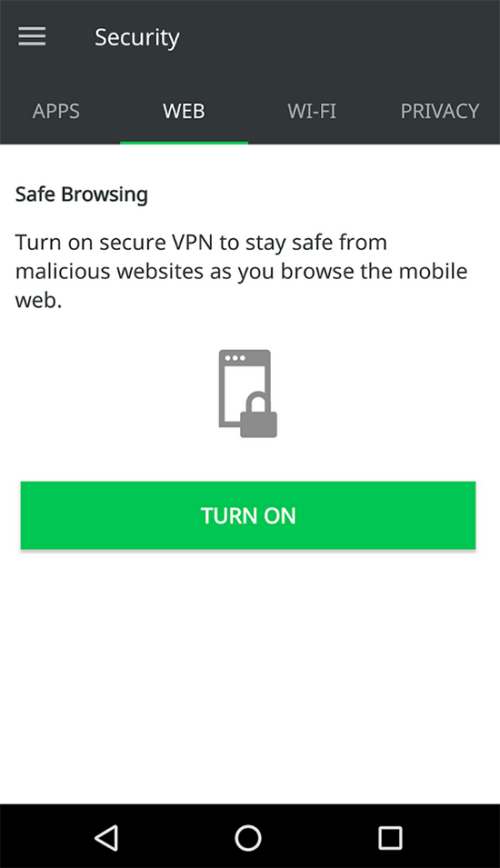Click the empty area below the TURN ON button

click(248, 675)
